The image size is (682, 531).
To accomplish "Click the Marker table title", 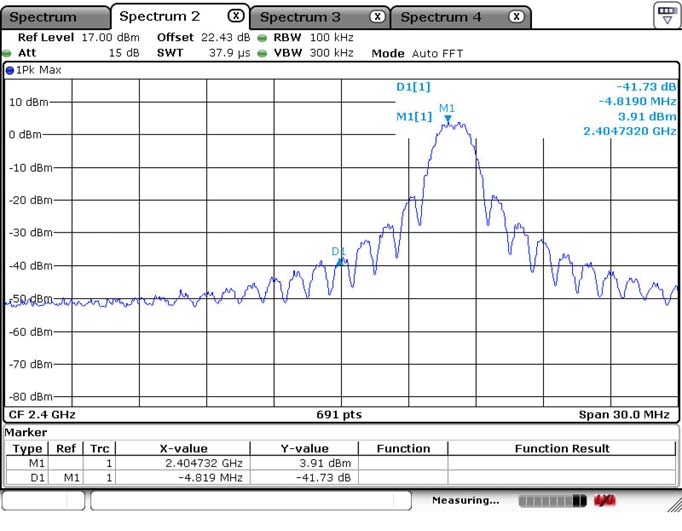I will 26,432.
